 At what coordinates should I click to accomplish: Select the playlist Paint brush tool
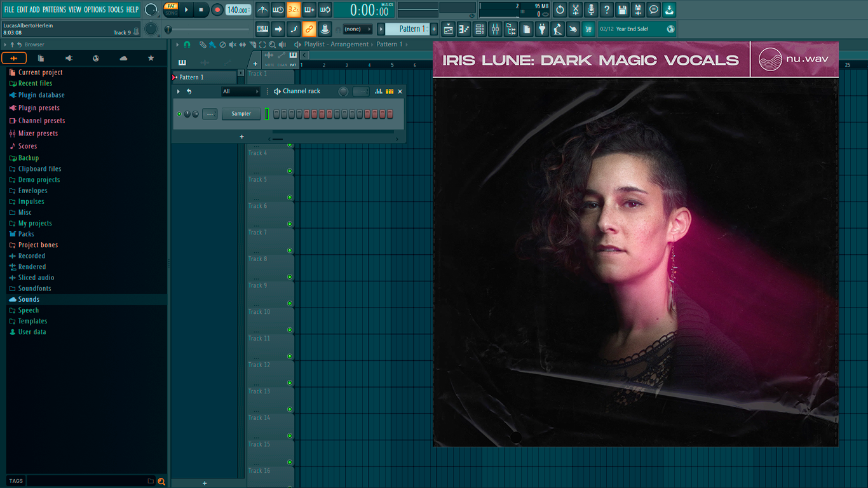[x=212, y=44]
